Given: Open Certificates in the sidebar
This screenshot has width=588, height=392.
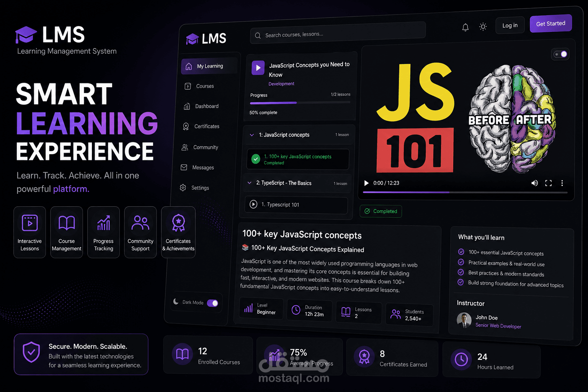Looking at the screenshot, I should pos(201,126).
